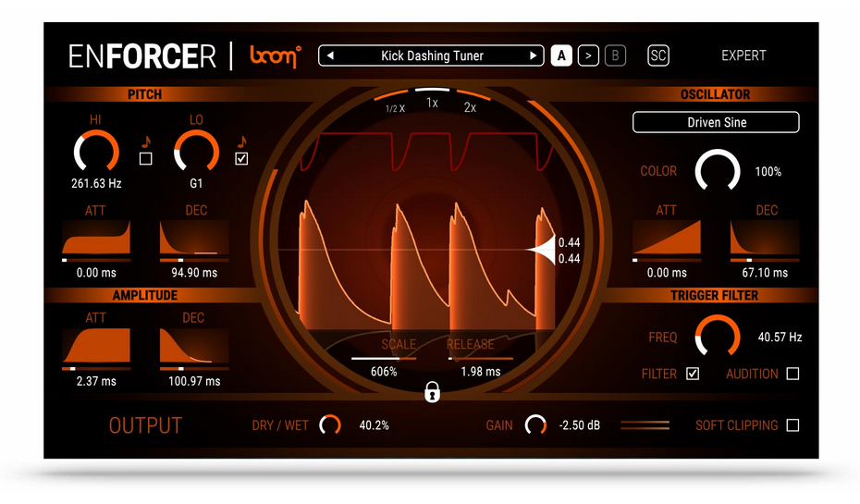Viewport: 860px width, 504px height.
Task: Select preset slot A
Action: (x=561, y=55)
